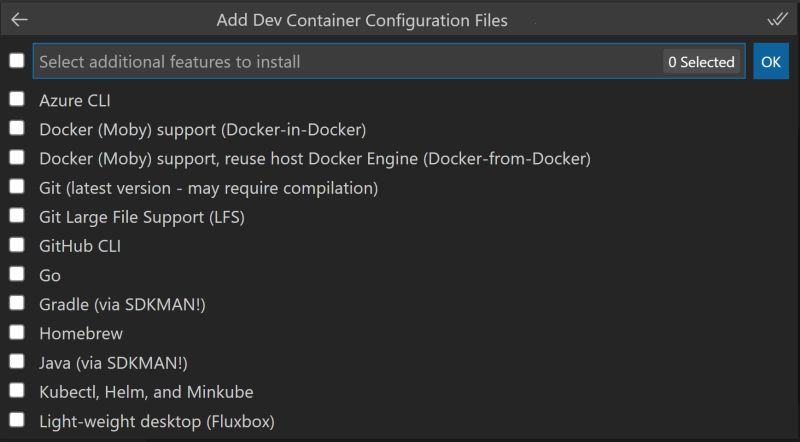Click the 'Add Dev Container Configuration Files' title
Screen dimensions: 800x442
(362, 20)
